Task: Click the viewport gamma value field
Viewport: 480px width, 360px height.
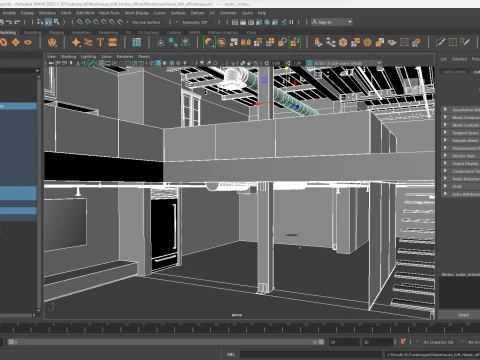Action: click(x=297, y=63)
